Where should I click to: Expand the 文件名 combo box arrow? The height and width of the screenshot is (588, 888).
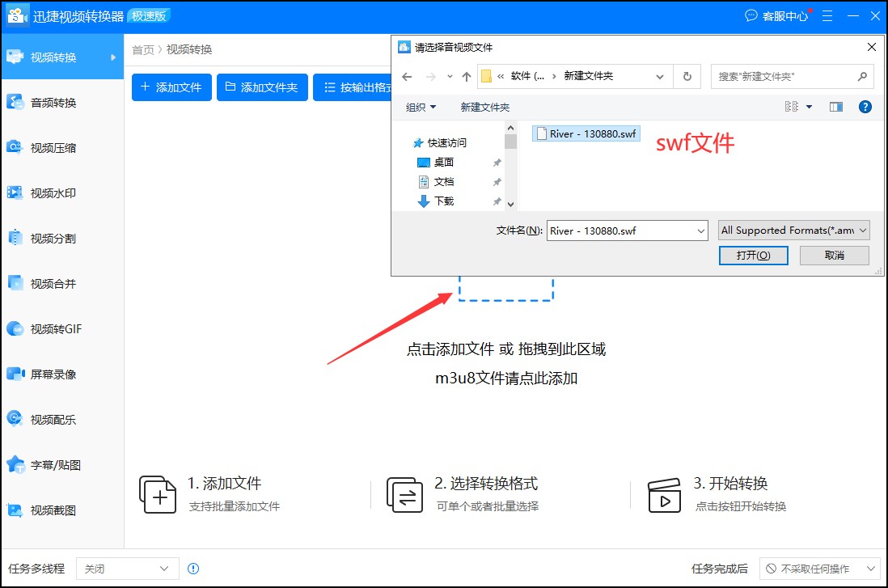(700, 231)
